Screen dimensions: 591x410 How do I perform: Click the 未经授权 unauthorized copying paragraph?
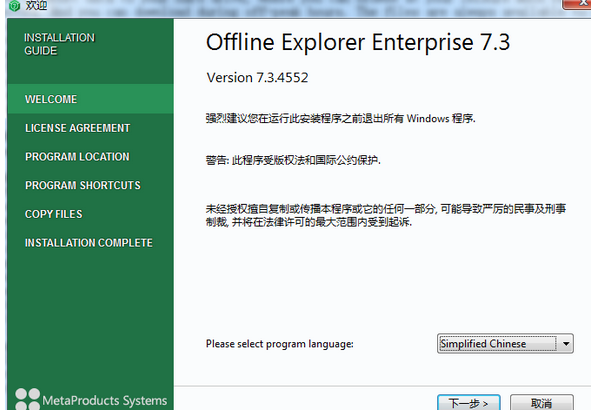[x=386, y=215]
